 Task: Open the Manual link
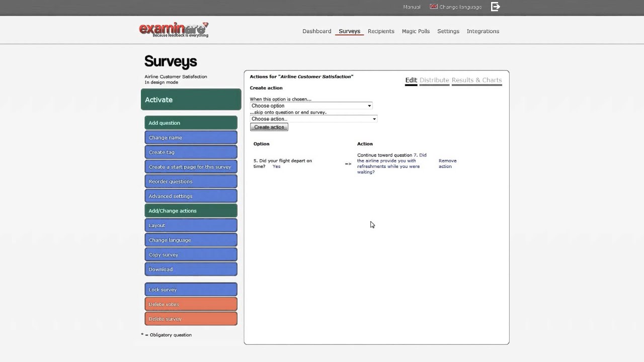coord(412,7)
